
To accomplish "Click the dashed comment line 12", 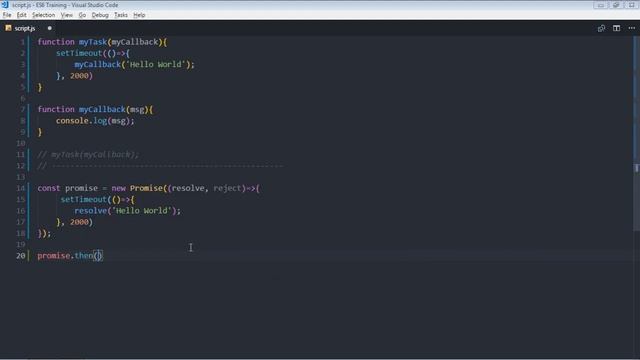I will (x=160, y=166).
